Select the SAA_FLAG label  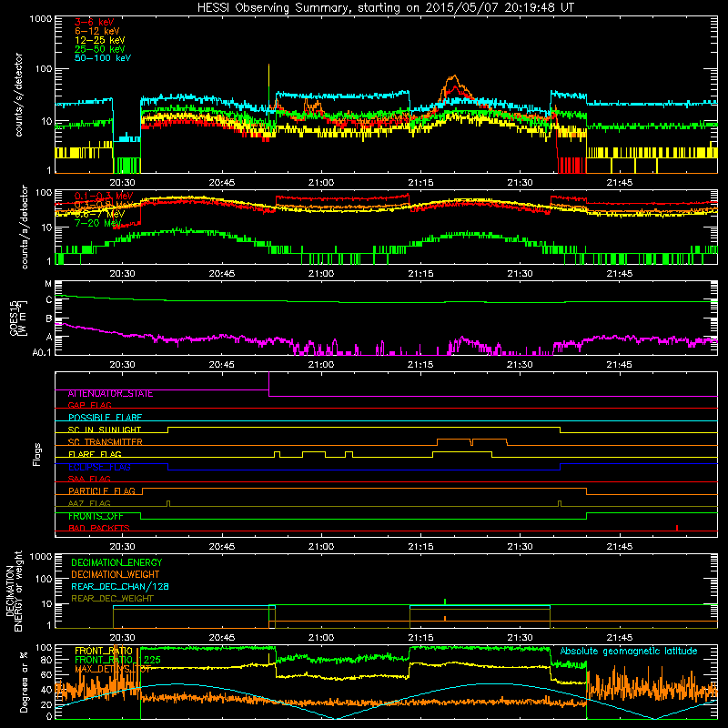click(x=89, y=479)
